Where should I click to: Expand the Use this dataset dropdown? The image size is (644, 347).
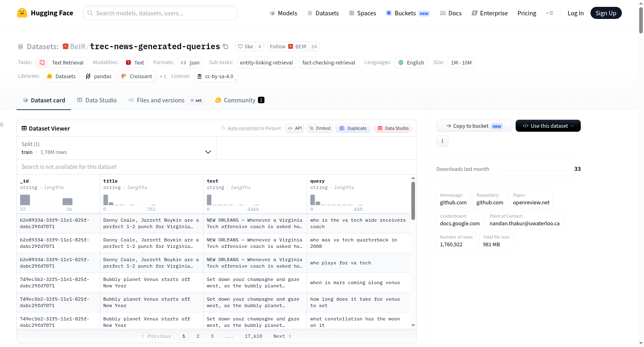548,126
